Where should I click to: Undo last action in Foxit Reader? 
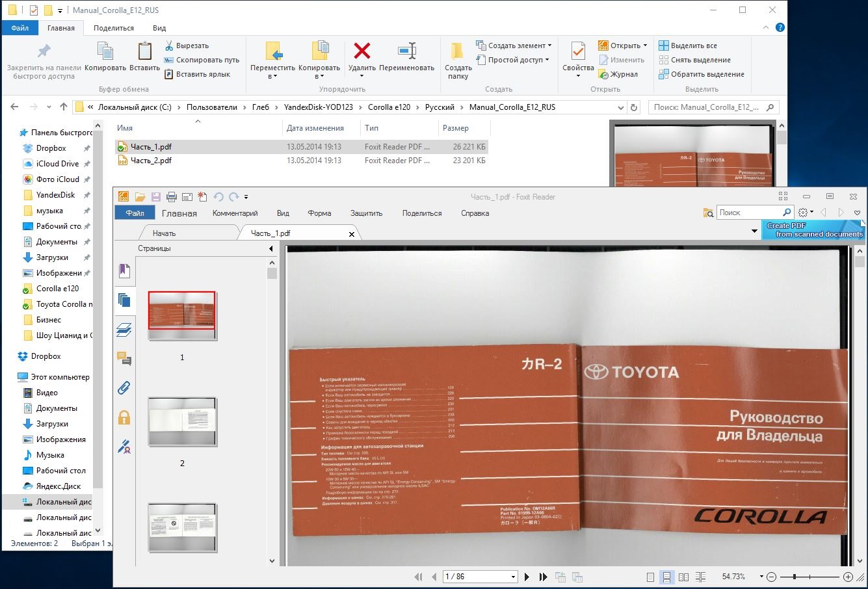click(x=218, y=196)
